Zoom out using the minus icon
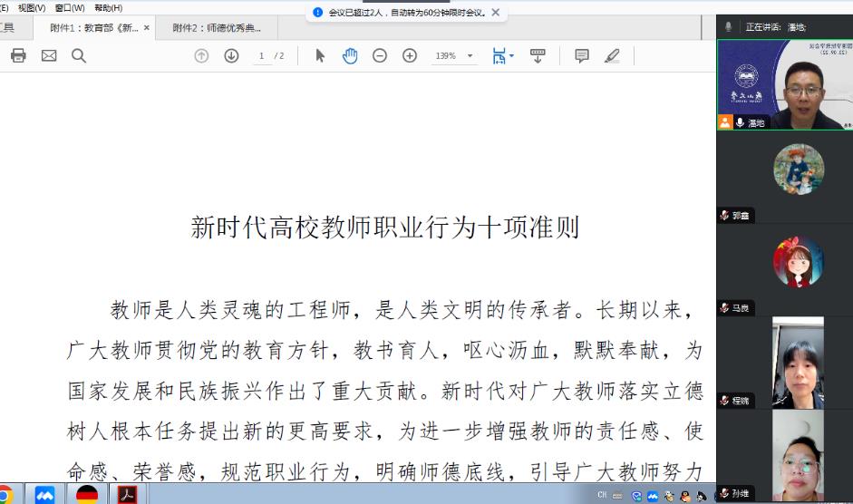This screenshot has width=853, height=504. click(380, 55)
